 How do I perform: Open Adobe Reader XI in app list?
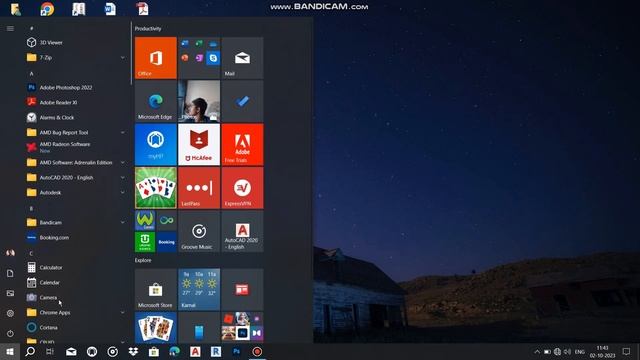pyautogui.click(x=76, y=102)
